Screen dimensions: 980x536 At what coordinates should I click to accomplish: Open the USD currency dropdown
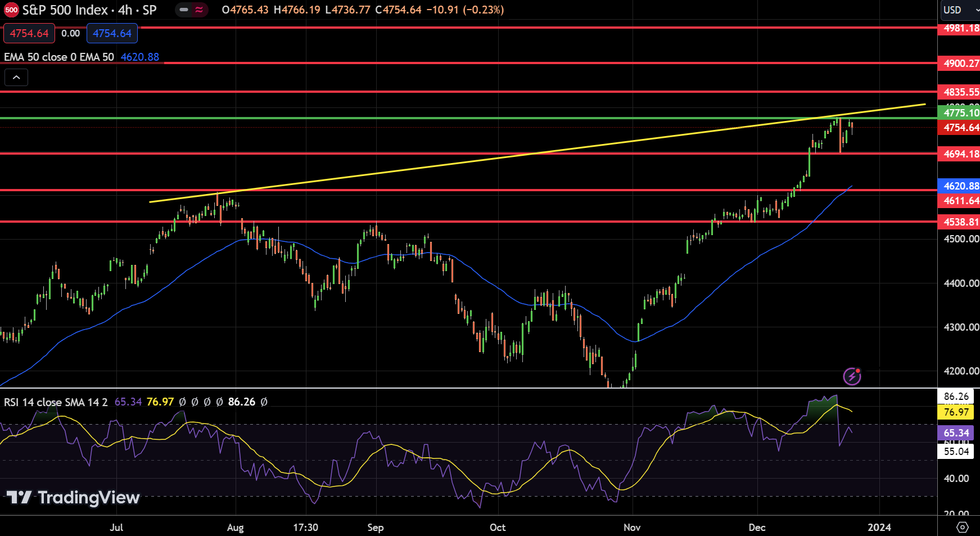(960, 10)
